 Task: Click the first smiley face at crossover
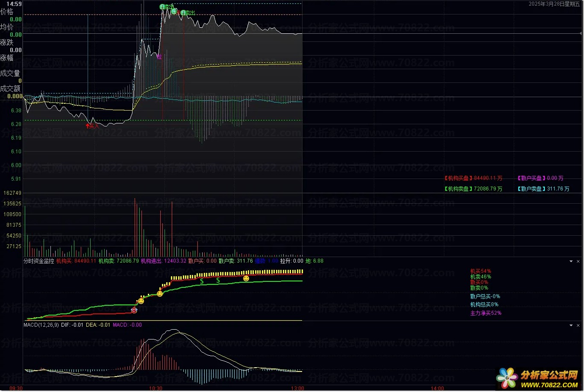(141, 301)
